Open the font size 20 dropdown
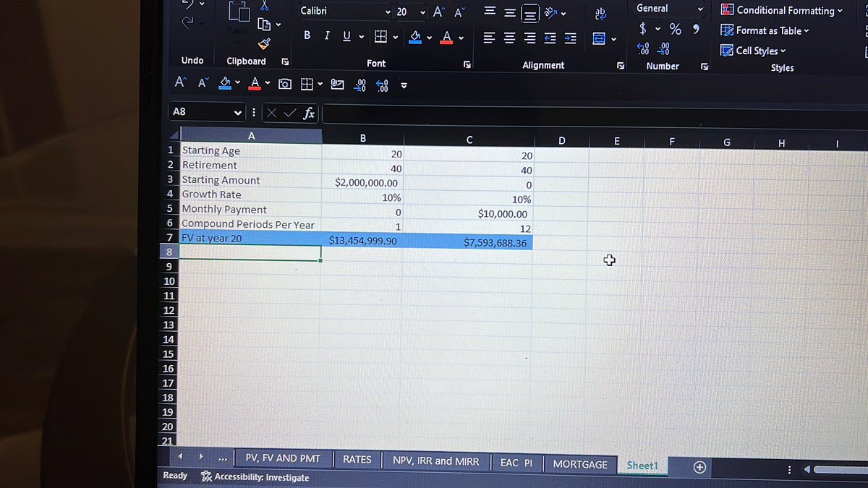 (x=423, y=12)
